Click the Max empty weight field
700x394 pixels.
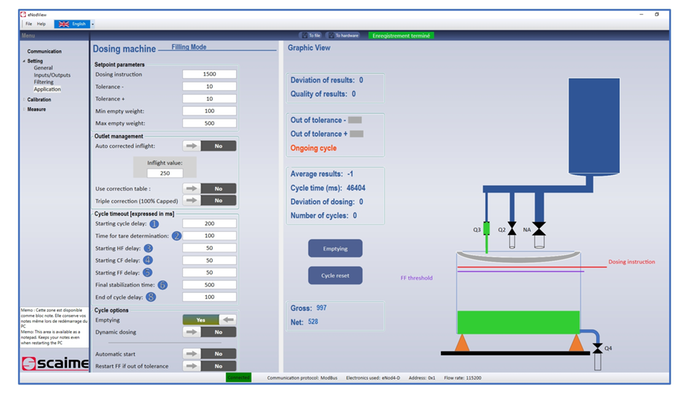pyautogui.click(x=209, y=123)
